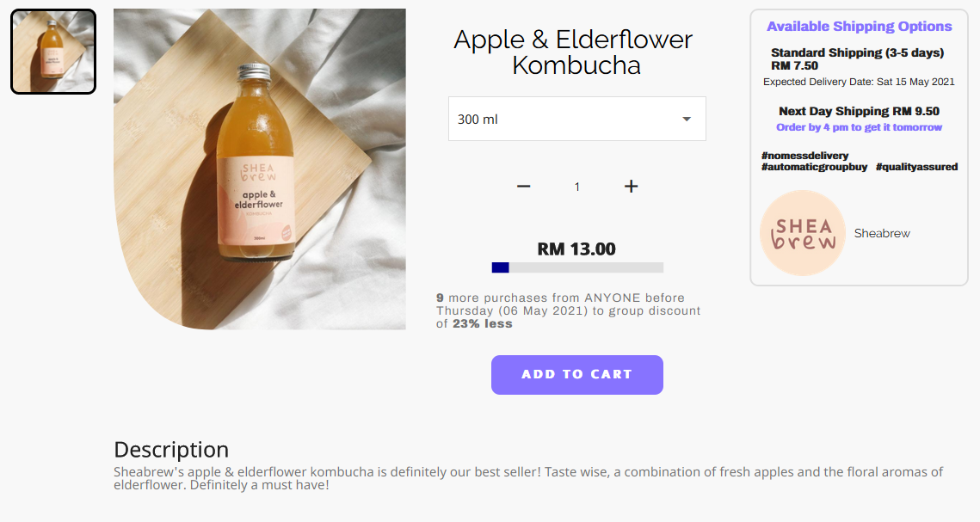Click the quantity number field

coord(576,186)
